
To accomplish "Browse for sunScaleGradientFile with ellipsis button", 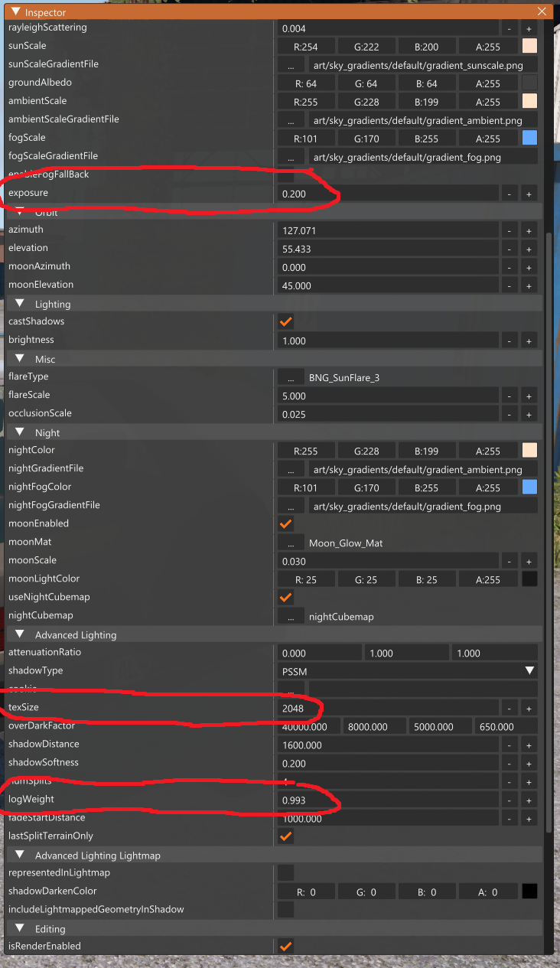I will [291, 65].
